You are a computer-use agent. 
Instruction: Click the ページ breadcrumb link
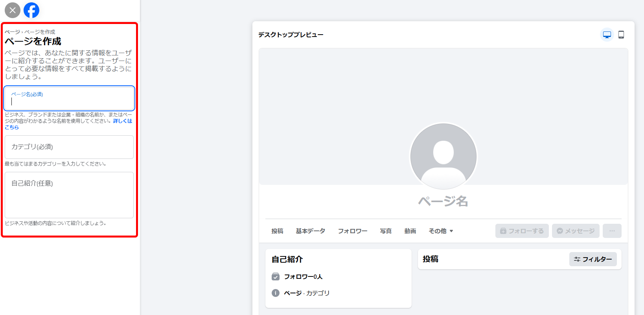[12, 32]
